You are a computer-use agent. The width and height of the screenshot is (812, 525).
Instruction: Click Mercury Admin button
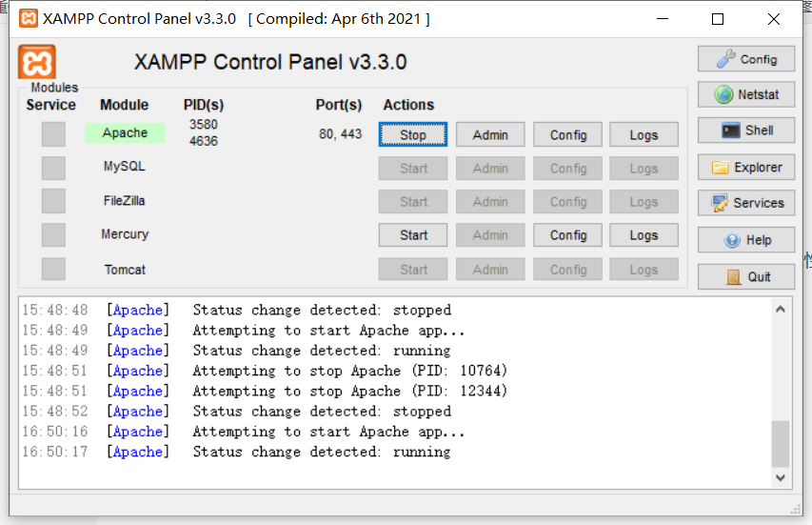point(490,235)
